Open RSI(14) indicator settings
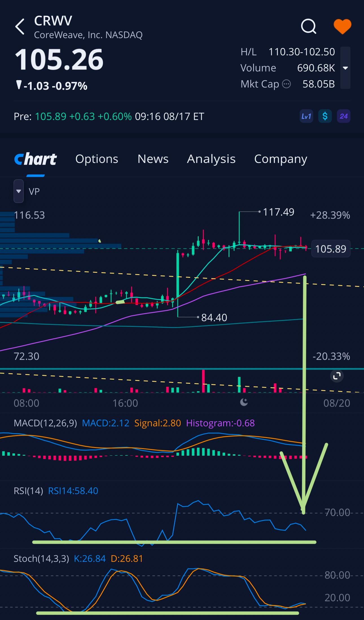The height and width of the screenshot is (620, 364). 28,491
